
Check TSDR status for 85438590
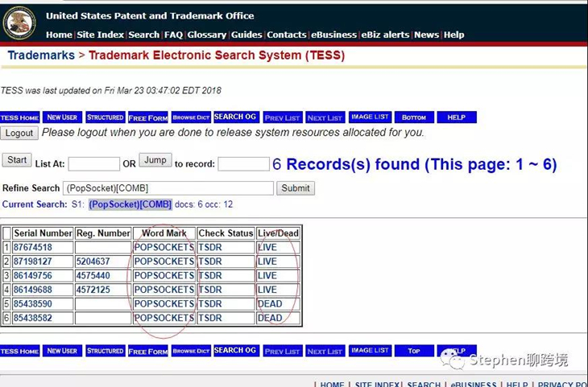click(210, 304)
